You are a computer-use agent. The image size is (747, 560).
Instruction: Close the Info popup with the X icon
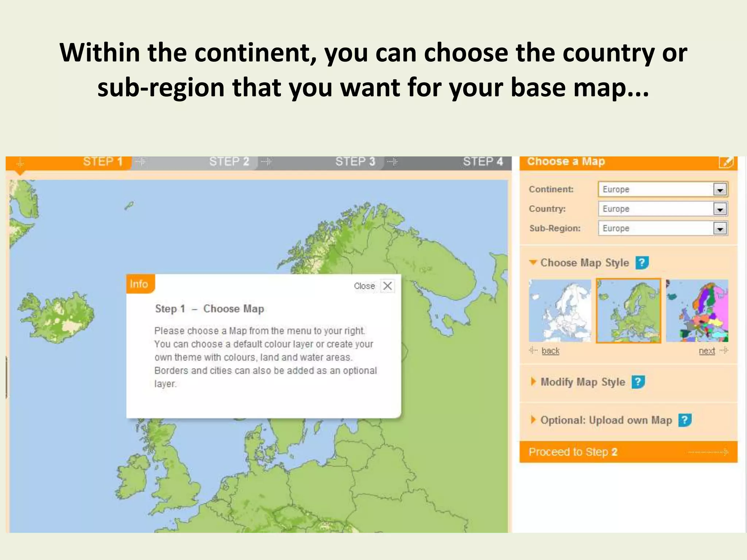(387, 286)
